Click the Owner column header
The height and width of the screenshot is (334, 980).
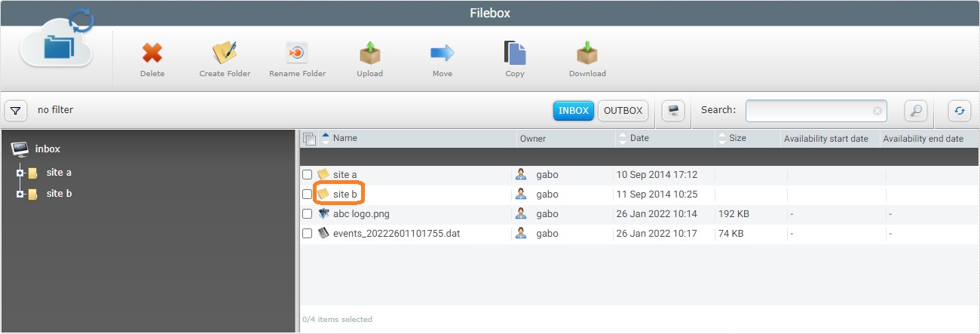533,139
